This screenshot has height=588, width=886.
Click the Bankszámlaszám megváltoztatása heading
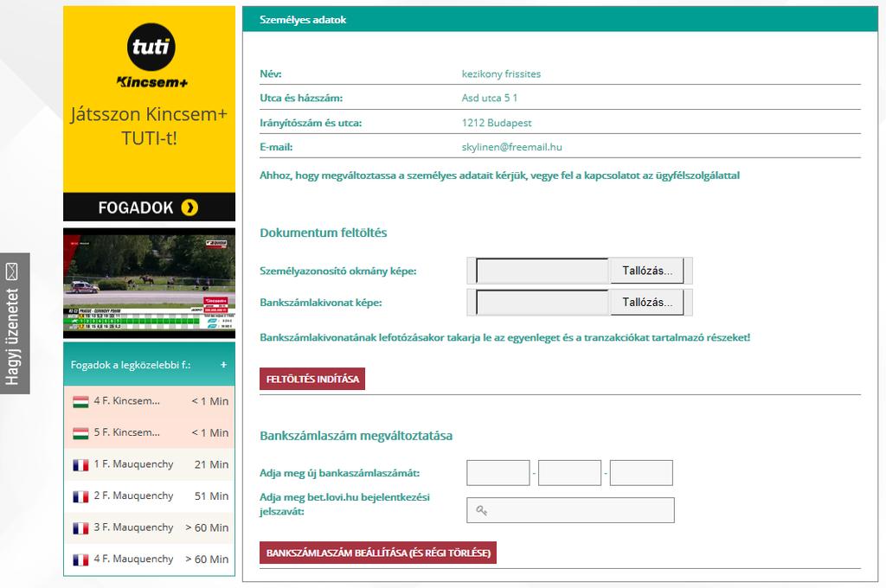click(356, 436)
